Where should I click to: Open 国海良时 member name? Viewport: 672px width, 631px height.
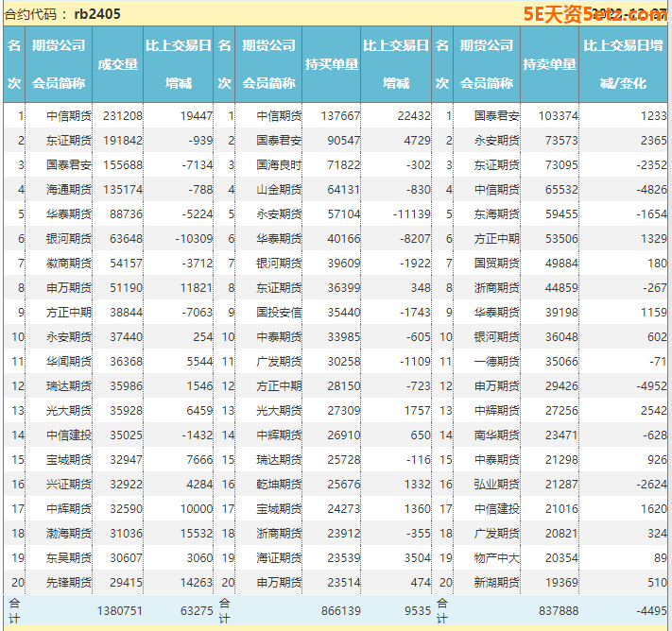[279, 165]
